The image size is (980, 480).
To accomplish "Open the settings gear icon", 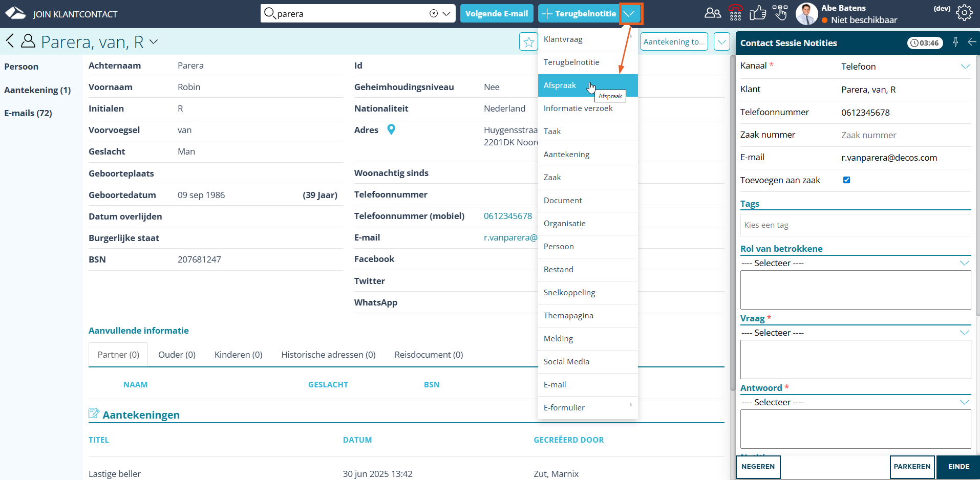I will point(964,13).
